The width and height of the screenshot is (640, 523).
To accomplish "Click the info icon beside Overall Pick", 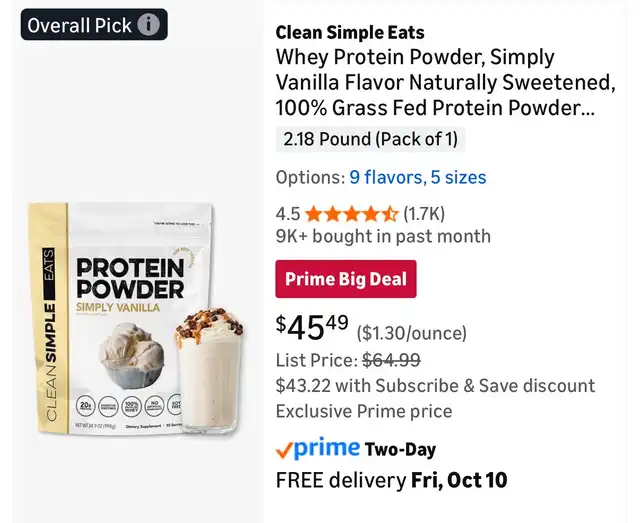I will coord(148,25).
